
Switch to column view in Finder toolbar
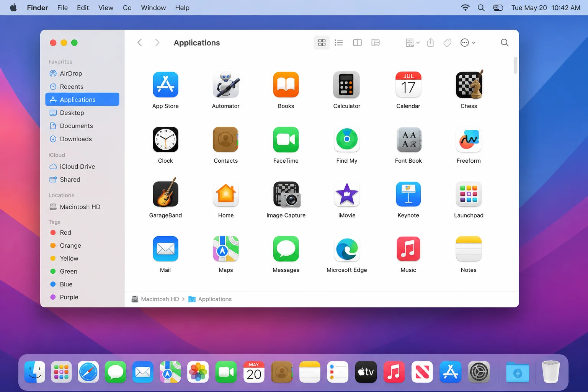coord(357,42)
